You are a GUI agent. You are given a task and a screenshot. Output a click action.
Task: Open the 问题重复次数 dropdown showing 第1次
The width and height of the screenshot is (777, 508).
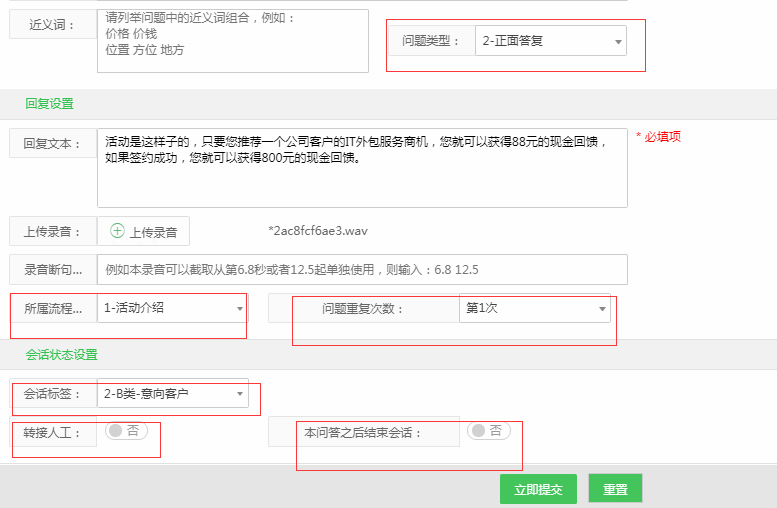click(x=534, y=308)
